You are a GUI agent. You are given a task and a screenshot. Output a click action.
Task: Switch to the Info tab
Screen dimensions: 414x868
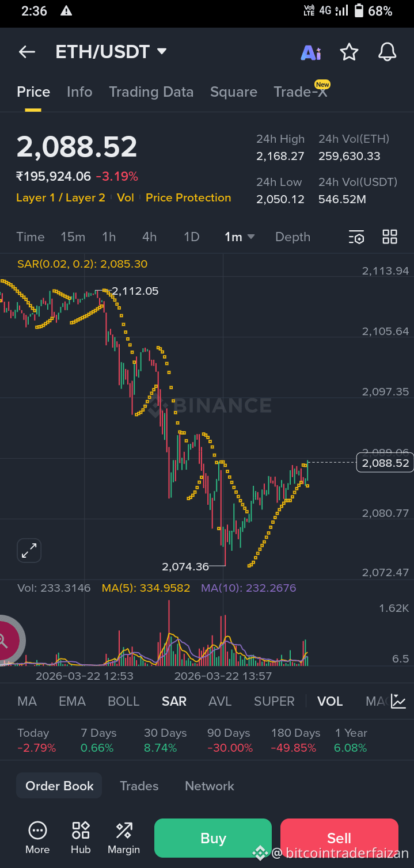click(79, 92)
